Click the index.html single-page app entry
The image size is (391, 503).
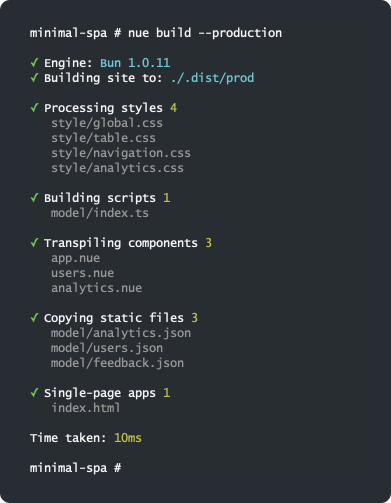click(x=86, y=408)
